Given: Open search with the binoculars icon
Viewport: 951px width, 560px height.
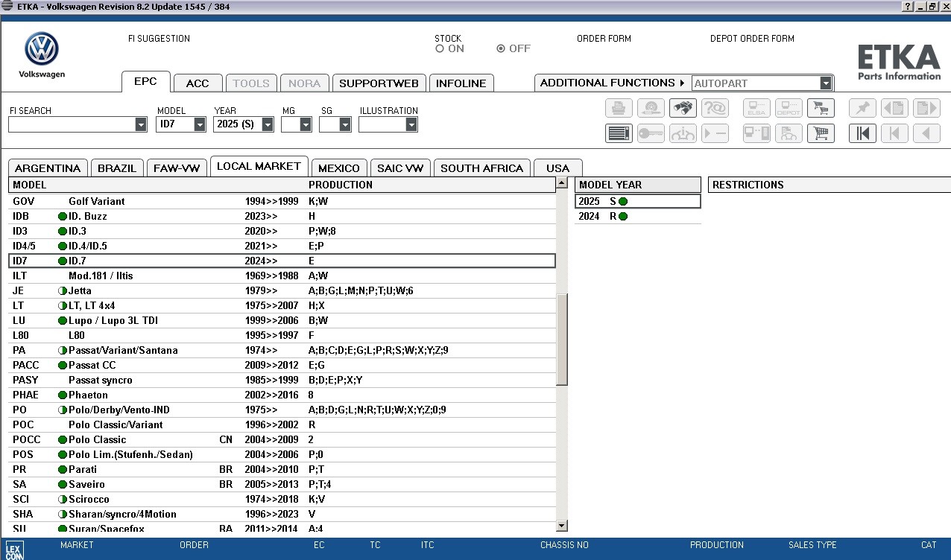Looking at the screenshot, I should [x=683, y=109].
